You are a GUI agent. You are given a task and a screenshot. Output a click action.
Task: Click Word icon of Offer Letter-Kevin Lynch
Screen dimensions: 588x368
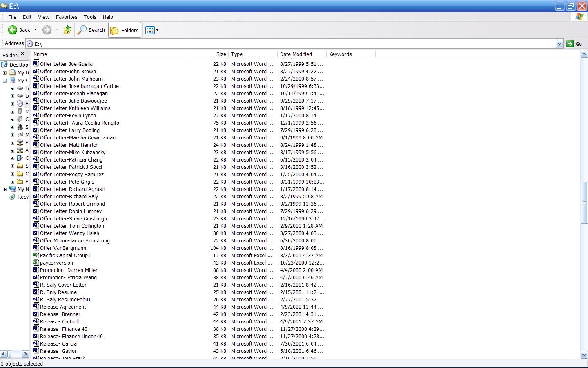point(36,115)
